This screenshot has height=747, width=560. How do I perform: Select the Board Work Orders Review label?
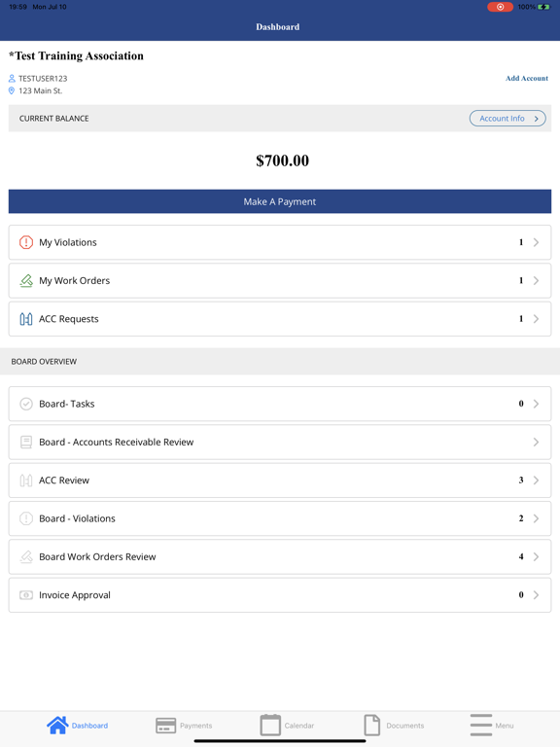click(x=97, y=556)
